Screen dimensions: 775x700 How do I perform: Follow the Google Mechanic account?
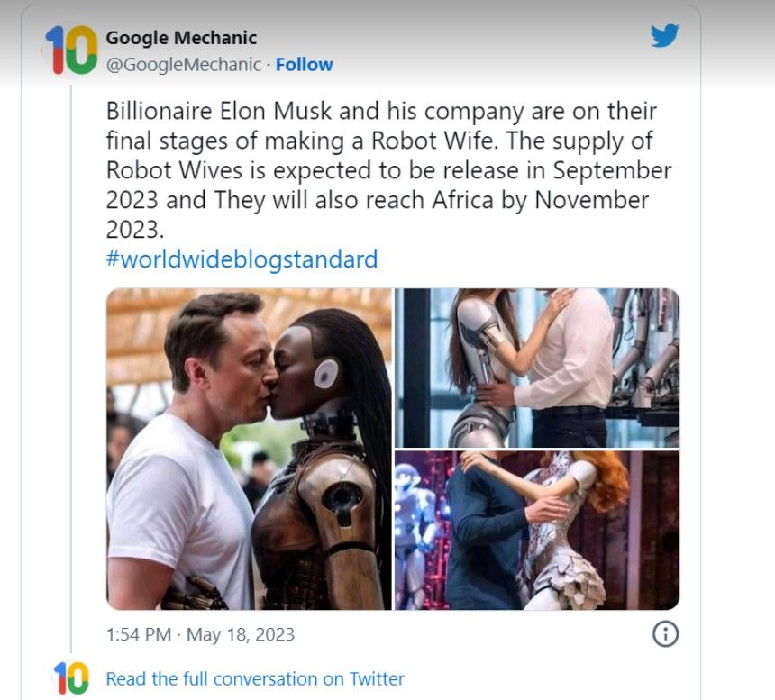tap(304, 64)
